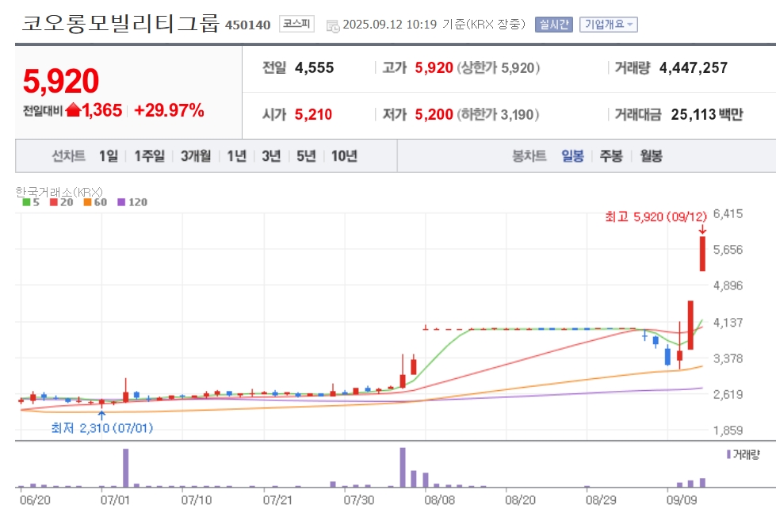The height and width of the screenshot is (532, 776).
Task: Switch to the 주봉 weekly candle chart
Action: (611, 156)
